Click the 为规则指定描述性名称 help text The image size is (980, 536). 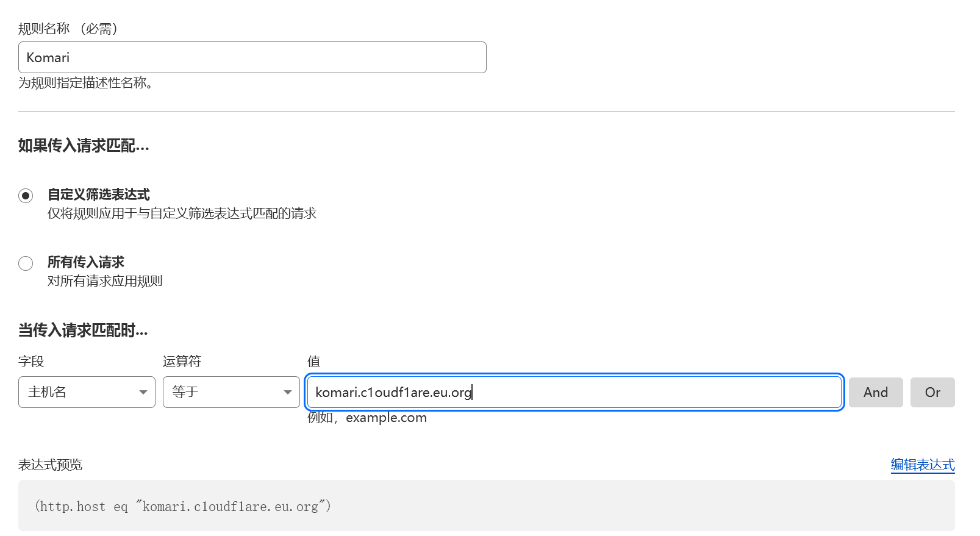[85, 83]
